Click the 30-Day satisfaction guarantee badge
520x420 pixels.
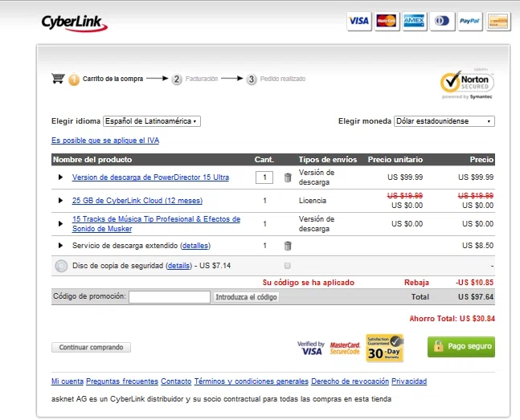coord(385,348)
